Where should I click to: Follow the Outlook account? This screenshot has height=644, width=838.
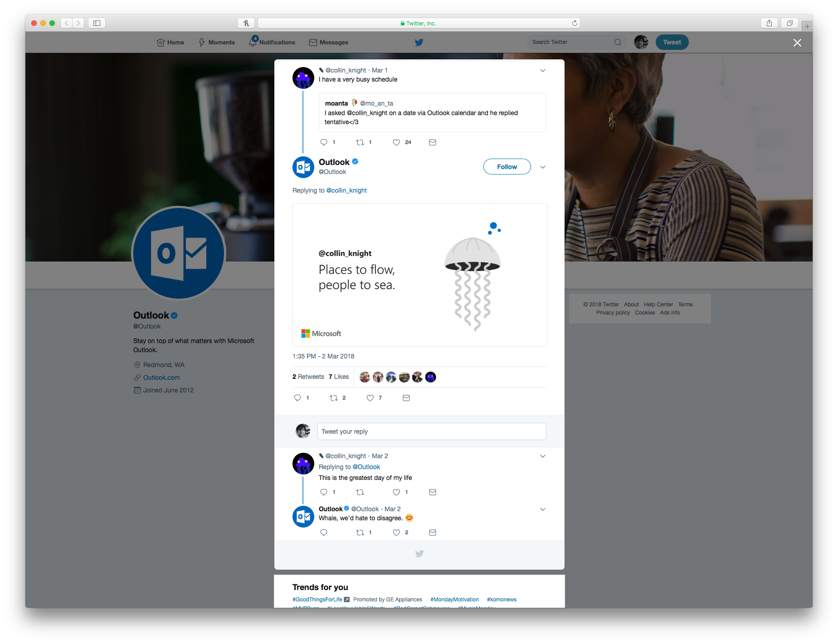507,167
